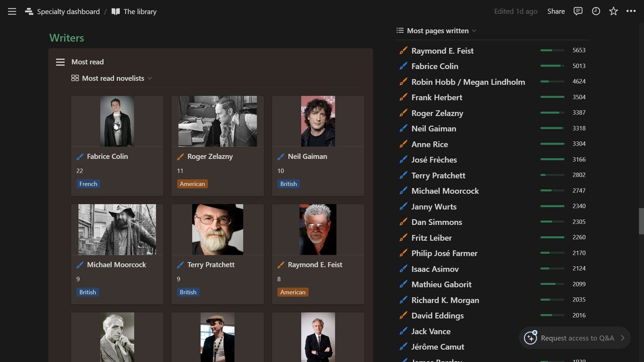Click the sparkle icon on the Q&A pill
Screen dimensions: 644x362
(530, 338)
